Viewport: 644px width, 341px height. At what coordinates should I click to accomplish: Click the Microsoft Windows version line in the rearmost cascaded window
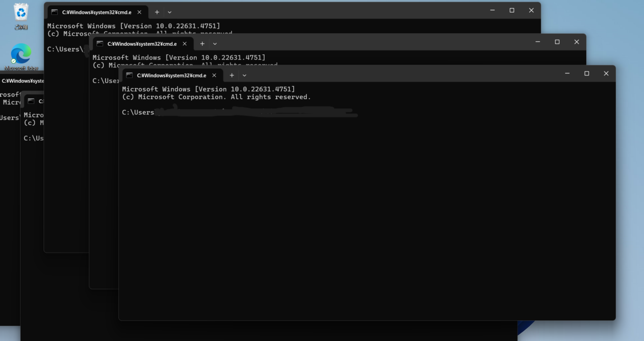(133, 26)
